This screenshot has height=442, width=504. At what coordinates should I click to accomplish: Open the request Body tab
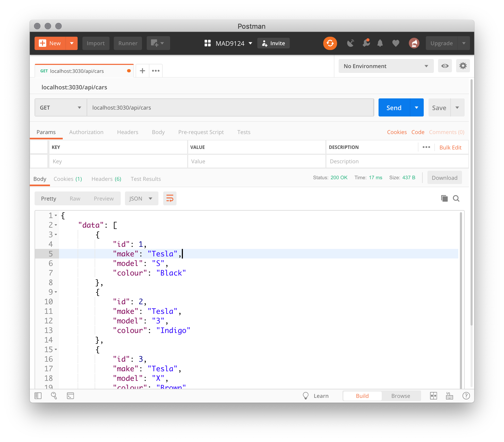point(158,132)
